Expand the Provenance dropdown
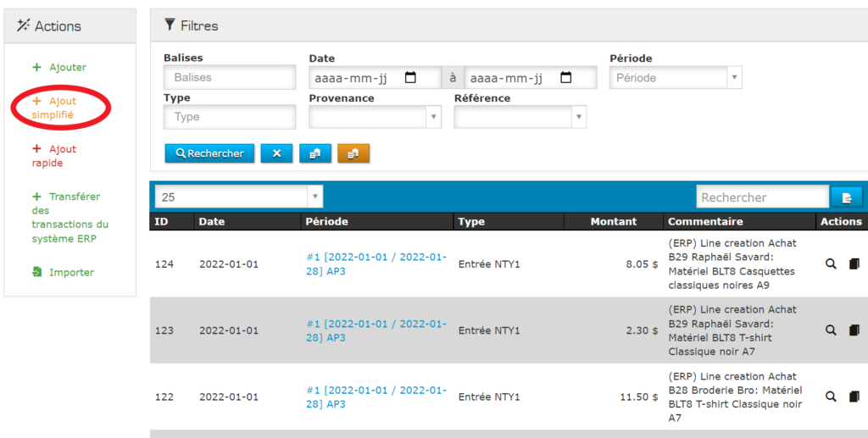This screenshot has width=868, height=438. [x=375, y=117]
